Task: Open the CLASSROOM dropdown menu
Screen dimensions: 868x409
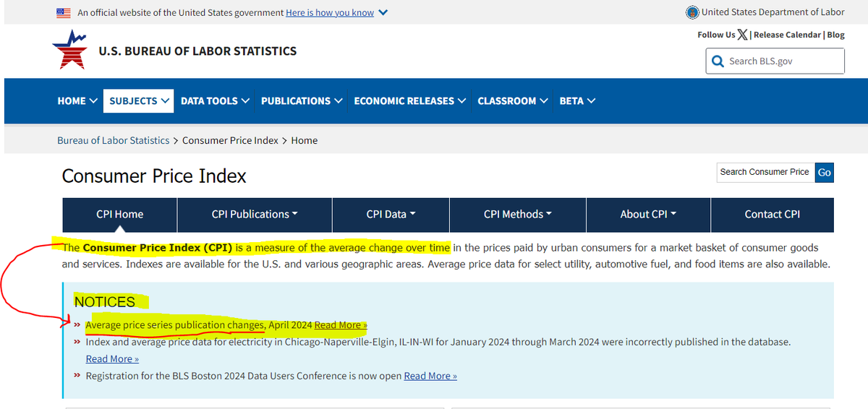Action: coord(513,101)
